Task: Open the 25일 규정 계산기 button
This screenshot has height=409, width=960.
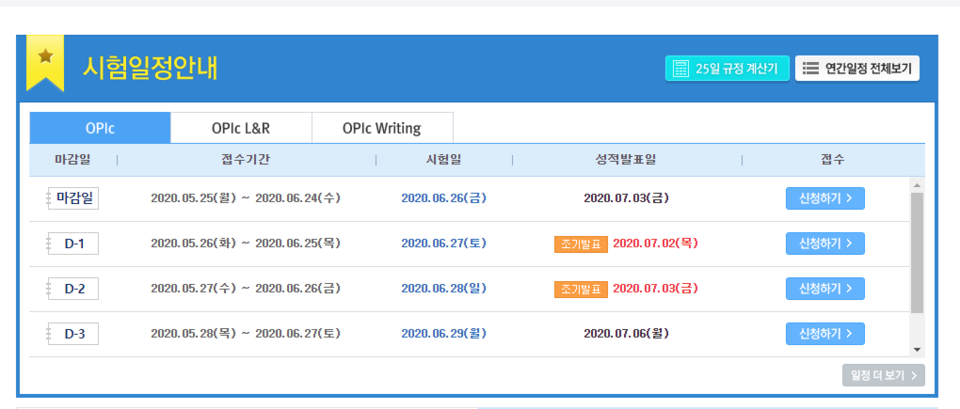Action: pyautogui.click(x=727, y=69)
